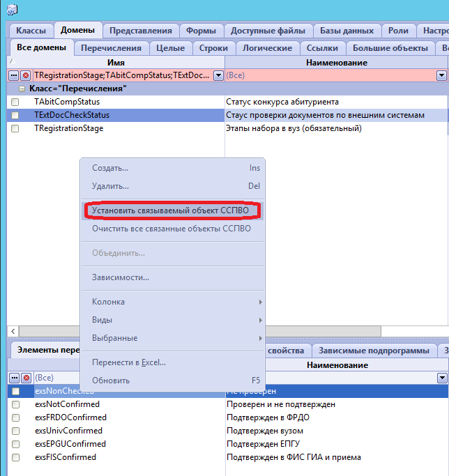The height and width of the screenshot is (476, 449).
Task: Toggle the sort indicator at the Имя header corner
Action: (12, 61)
